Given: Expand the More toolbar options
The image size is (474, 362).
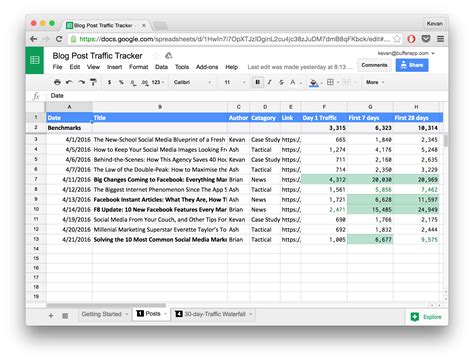Looking at the screenshot, I should click(x=375, y=82).
